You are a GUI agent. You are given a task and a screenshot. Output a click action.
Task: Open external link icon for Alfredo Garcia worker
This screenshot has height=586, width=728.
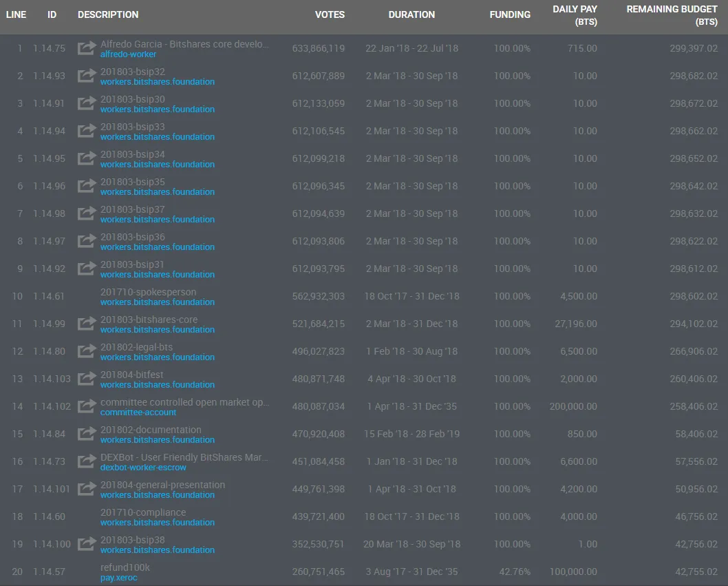[x=87, y=48]
